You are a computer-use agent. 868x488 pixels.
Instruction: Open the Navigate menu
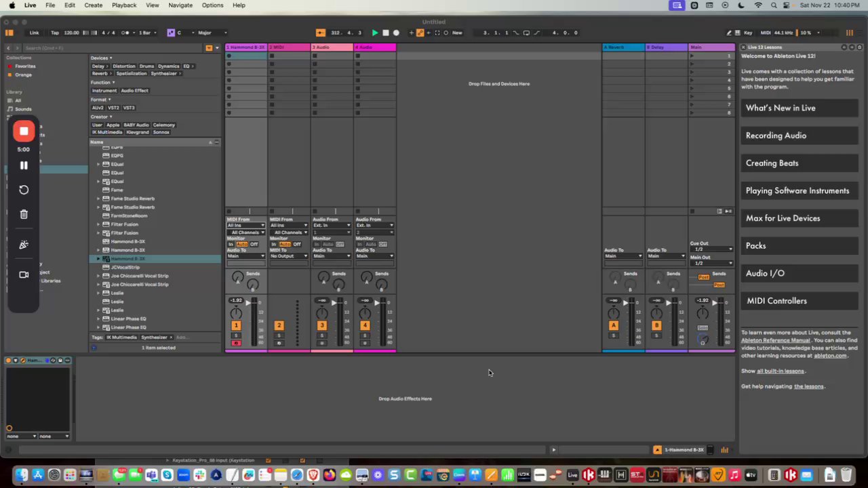[x=180, y=5]
